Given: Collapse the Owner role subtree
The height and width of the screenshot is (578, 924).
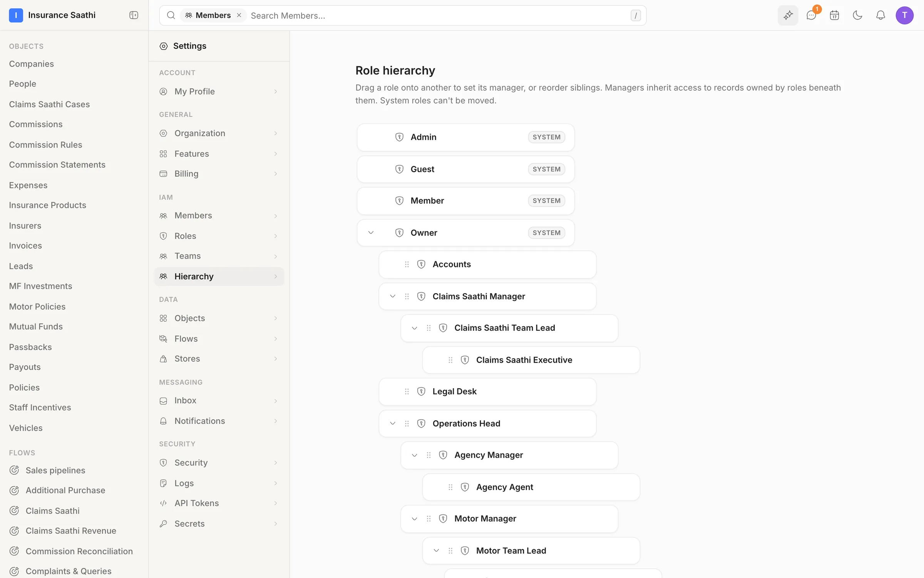Looking at the screenshot, I should pos(371,233).
